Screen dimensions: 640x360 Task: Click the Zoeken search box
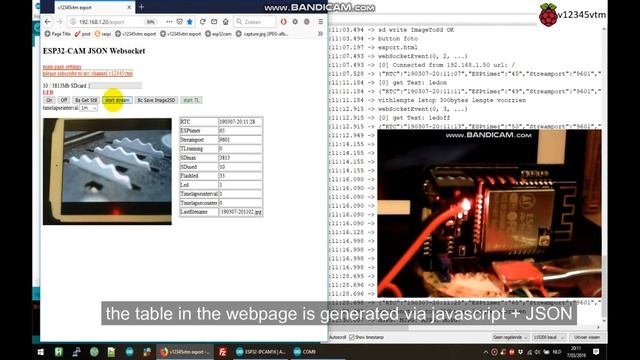pyautogui.click(x=256, y=22)
